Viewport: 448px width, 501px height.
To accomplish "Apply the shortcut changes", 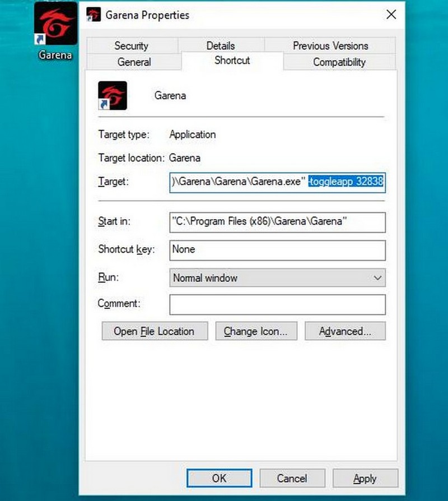I will tap(365, 479).
